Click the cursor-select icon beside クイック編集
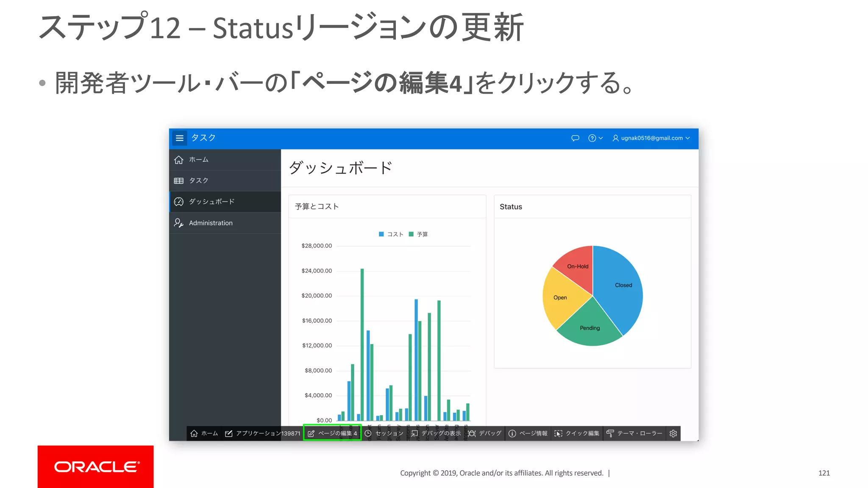Image resolution: width=868 pixels, height=488 pixels. click(559, 433)
